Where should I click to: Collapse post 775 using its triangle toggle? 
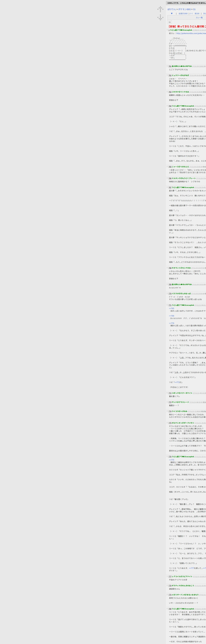click(167, 423)
